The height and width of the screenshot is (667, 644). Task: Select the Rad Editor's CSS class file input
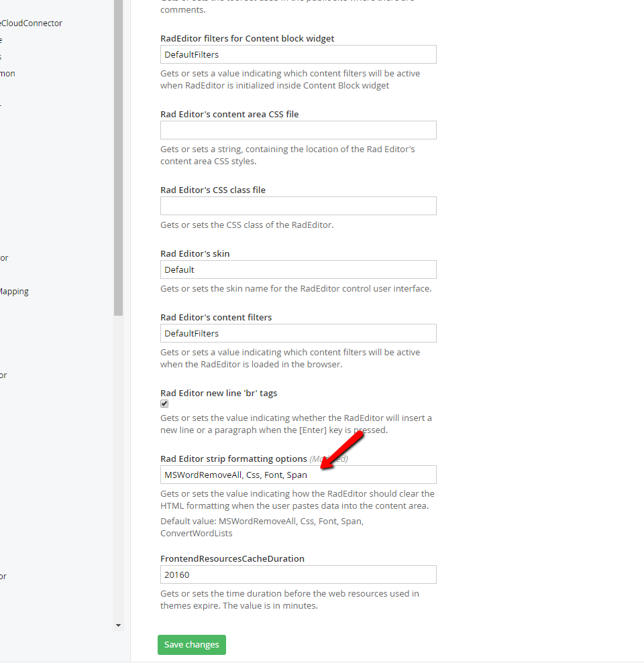pyautogui.click(x=299, y=206)
